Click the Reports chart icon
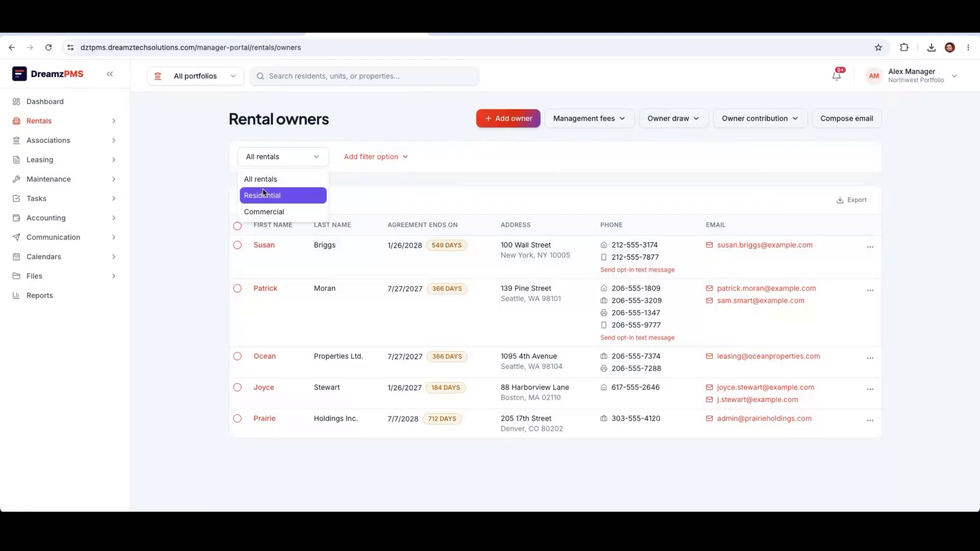The image size is (980, 551). coord(16,295)
